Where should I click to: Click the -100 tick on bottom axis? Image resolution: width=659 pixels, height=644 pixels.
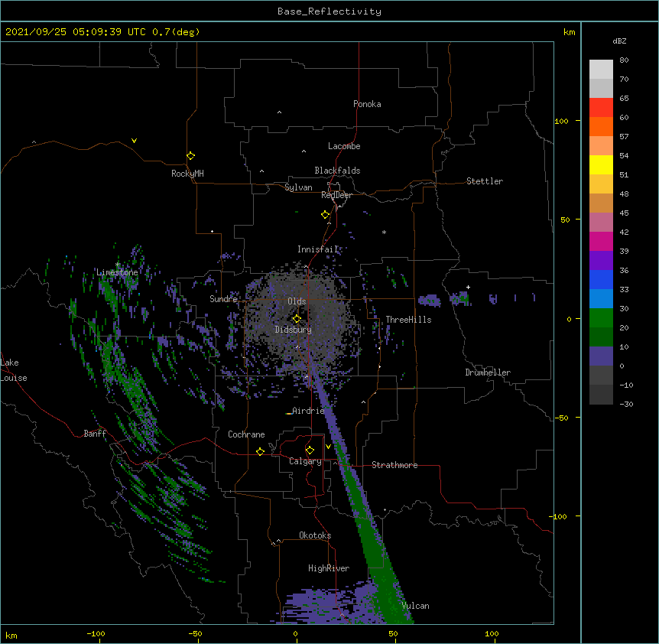pos(96,633)
